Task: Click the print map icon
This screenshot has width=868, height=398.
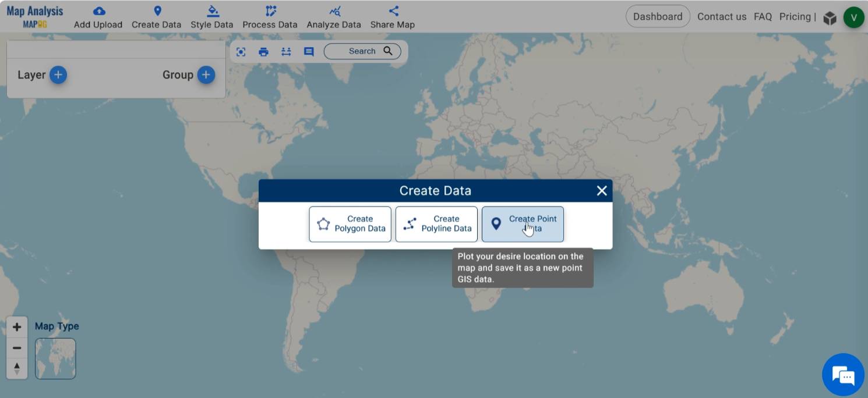Action: tap(263, 52)
